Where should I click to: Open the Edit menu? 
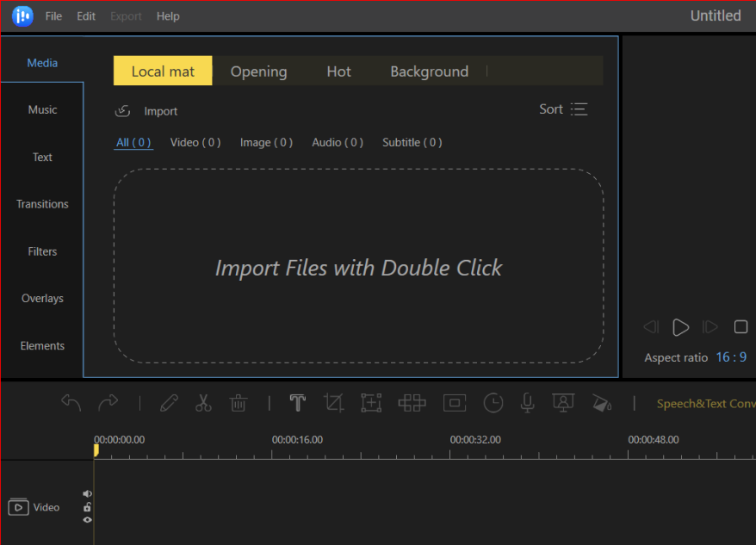click(x=86, y=16)
